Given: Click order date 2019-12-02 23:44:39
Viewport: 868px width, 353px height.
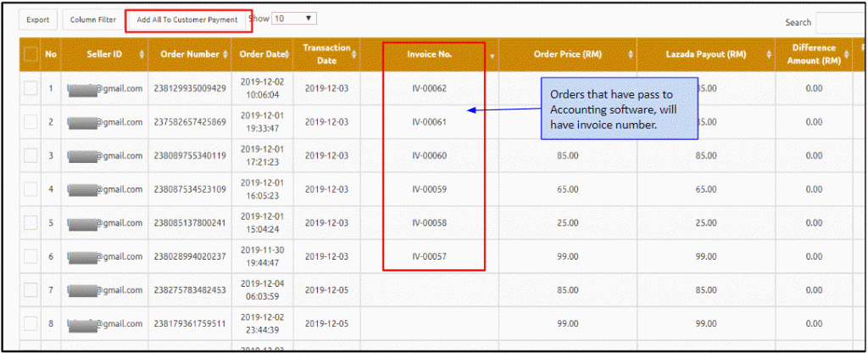Looking at the screenshot, I should [263, 323].
